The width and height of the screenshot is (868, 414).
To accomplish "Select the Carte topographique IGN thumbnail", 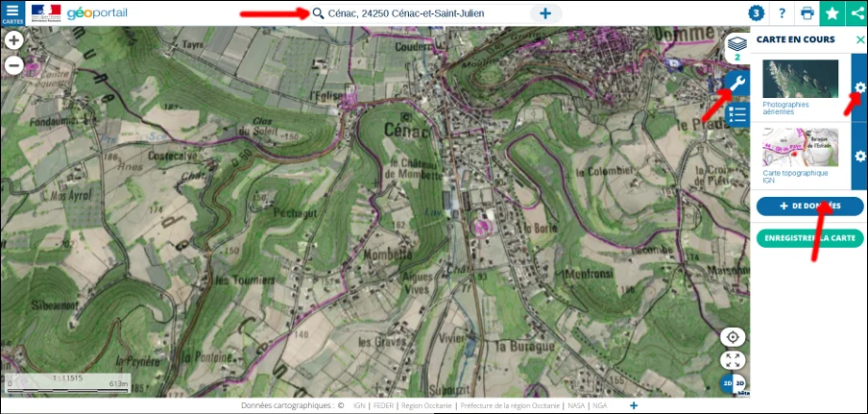I will [x=801, y=147].
